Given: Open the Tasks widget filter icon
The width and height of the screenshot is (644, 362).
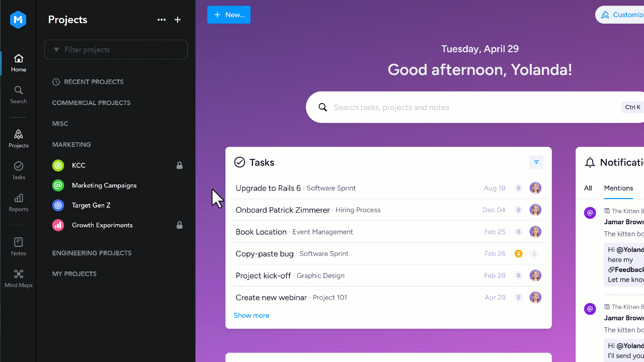Looking at the screenshot, I should tap(536, 162).
